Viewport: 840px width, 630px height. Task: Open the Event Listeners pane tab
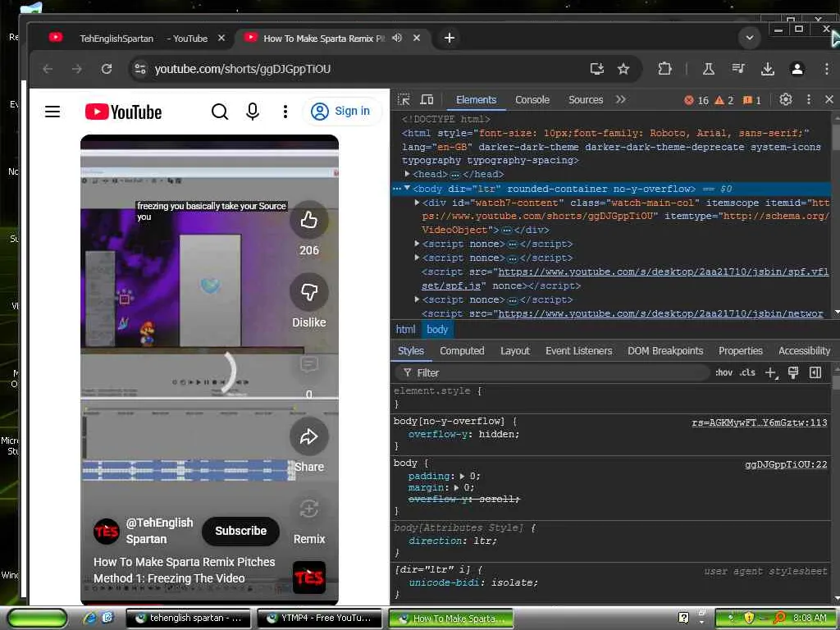(578, 351)
